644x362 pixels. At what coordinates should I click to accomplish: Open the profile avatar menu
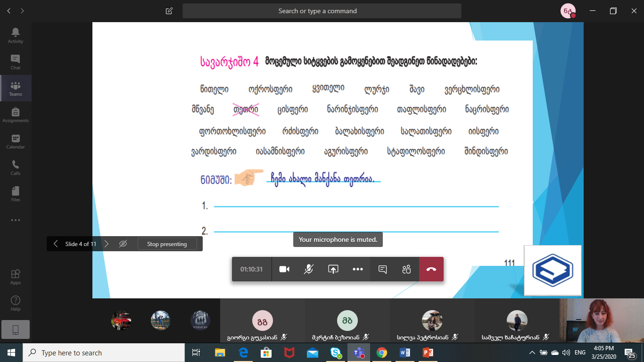[568, 11]
